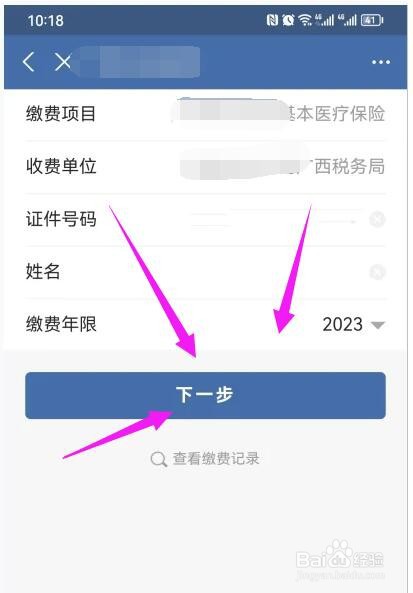Open the three-dot more options menu
413x593 pixels.
[380, 62]
